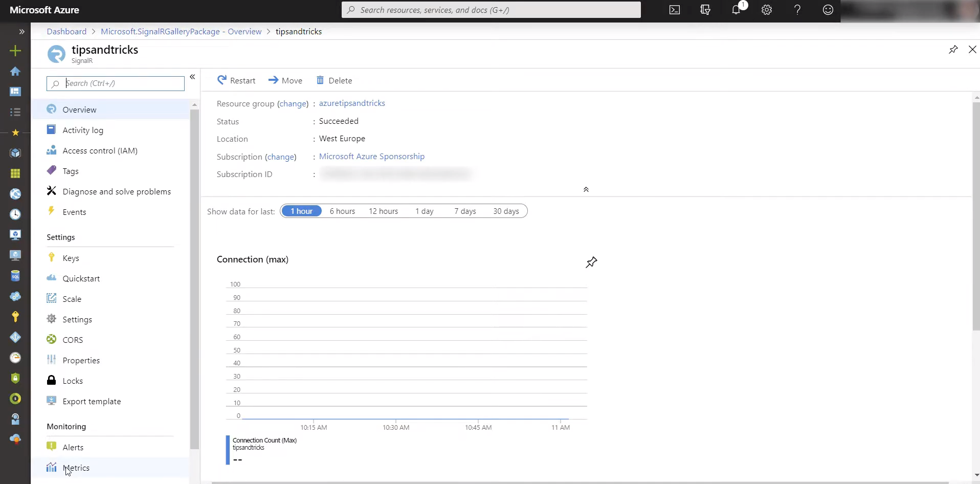The width and height of the screenshot is (980, 484).
Task: Open the green shield icon in left sidebar
Action: (x=15, y=378)
